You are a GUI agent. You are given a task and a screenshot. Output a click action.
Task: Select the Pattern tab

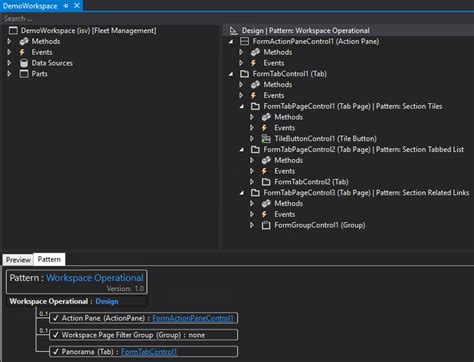[49, 259]
